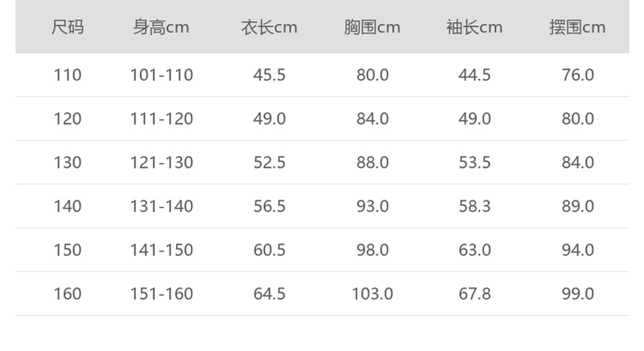Select the 99.0 hem value
The height and width of the screenshot is (351, 644).
pyautogui.click(x=577, y=294)
